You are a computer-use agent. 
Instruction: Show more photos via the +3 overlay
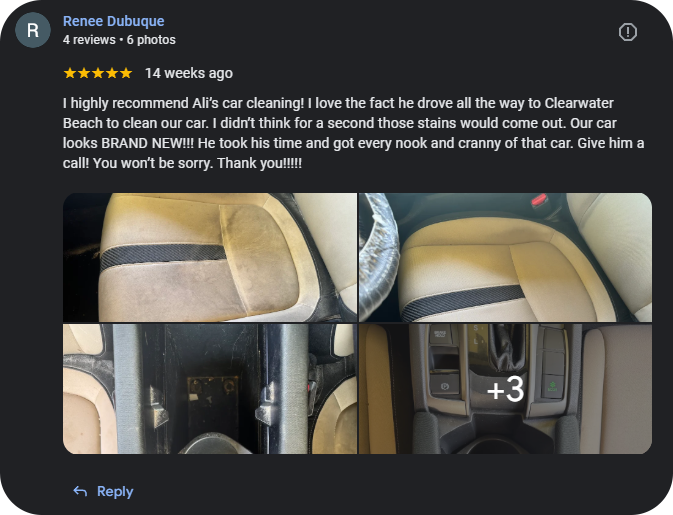coord(505,389)
